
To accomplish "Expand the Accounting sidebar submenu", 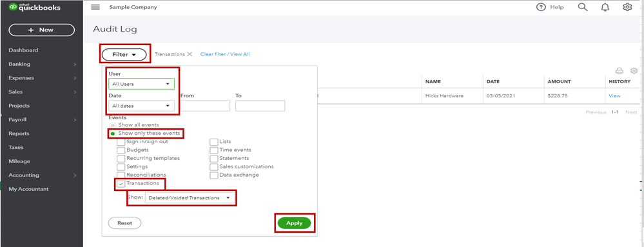I will pyautogui.click(x=75, y=175).
